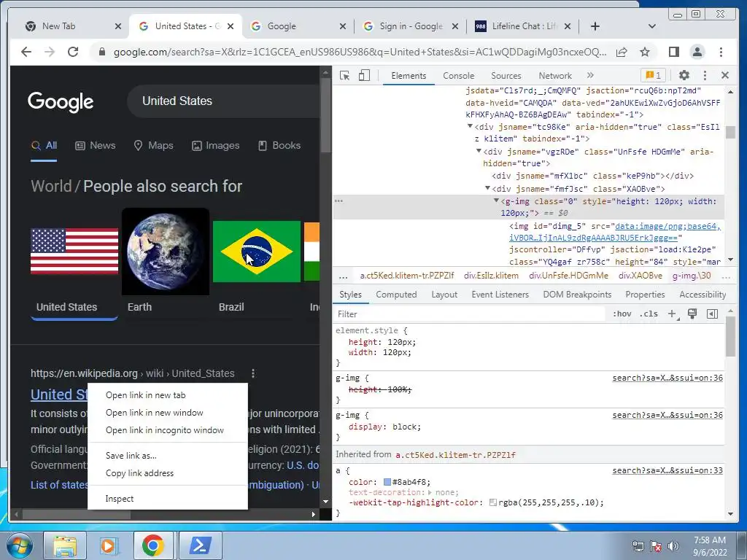
Task: Close the Lifeline Chat tab
Action: pyautogui.click(x=568, y=26)
